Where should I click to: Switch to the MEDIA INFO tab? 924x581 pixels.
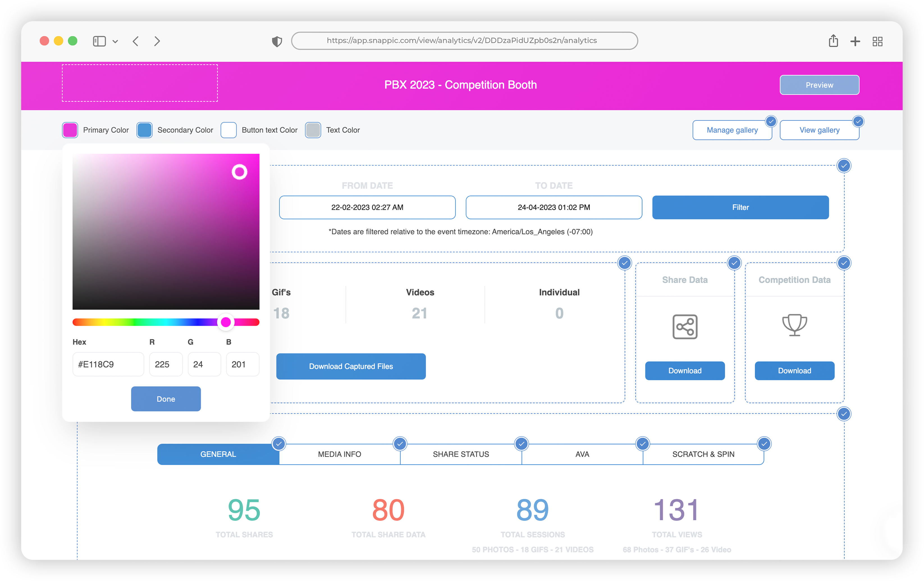339,454
